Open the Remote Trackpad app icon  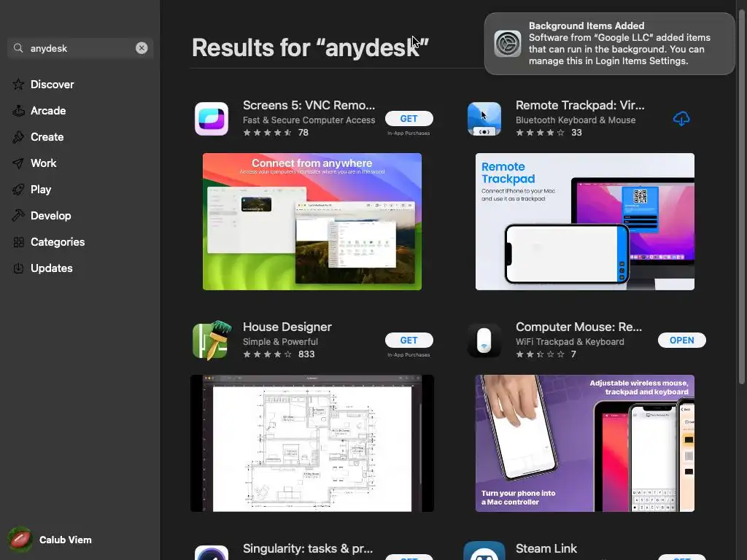click(x=484, y=119)
